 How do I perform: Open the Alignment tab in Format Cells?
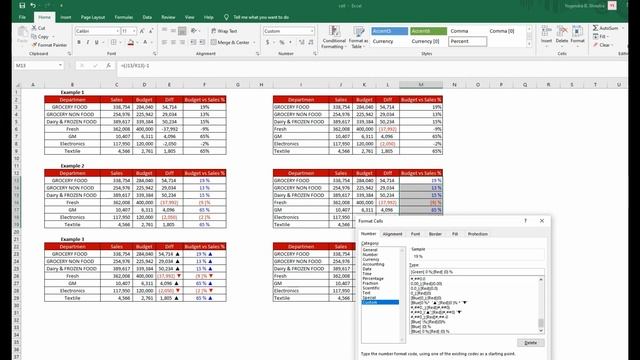click(x=392, y=234)
